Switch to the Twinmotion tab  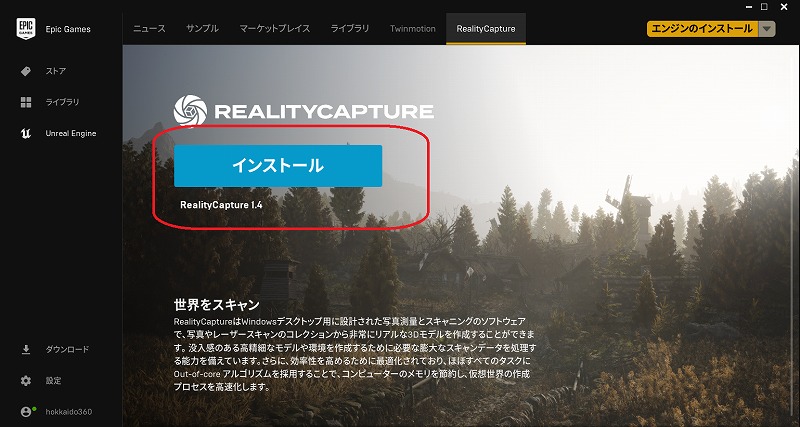click(x=413, y=29)
